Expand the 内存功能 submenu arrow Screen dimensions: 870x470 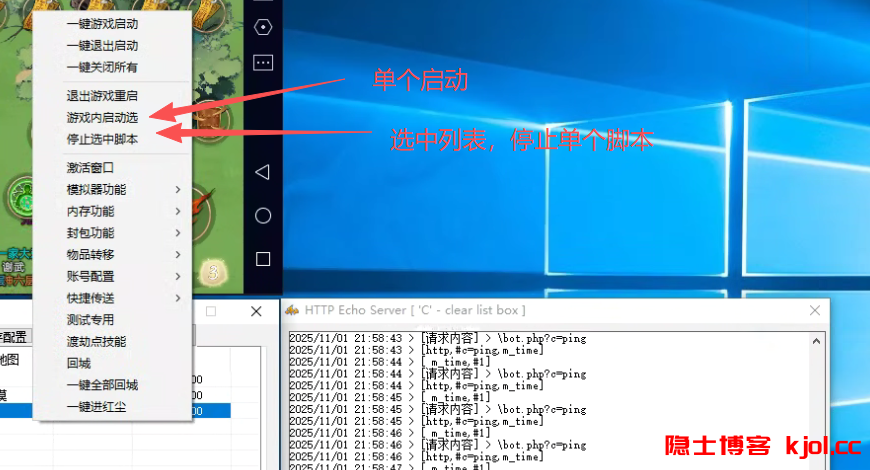178,211
